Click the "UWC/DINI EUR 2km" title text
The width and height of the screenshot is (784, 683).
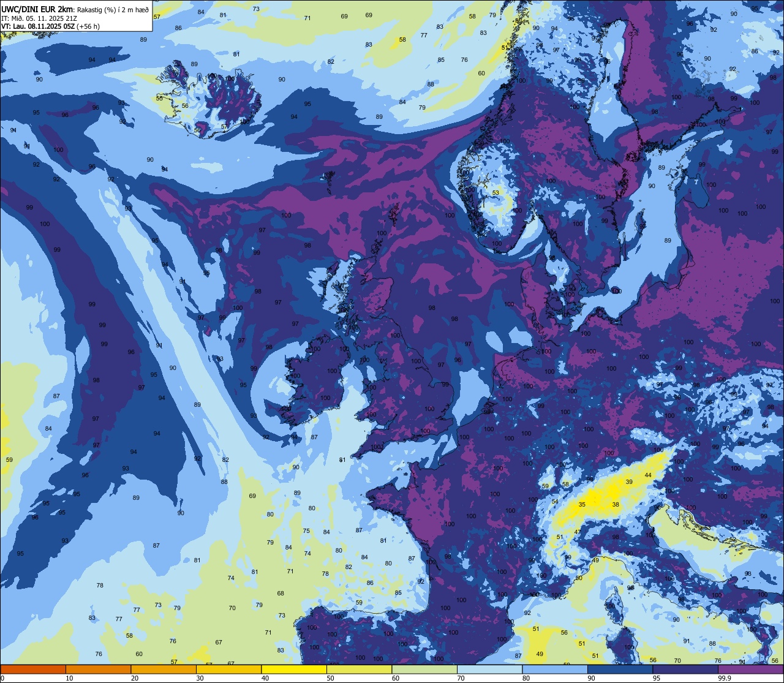[38, 9]
